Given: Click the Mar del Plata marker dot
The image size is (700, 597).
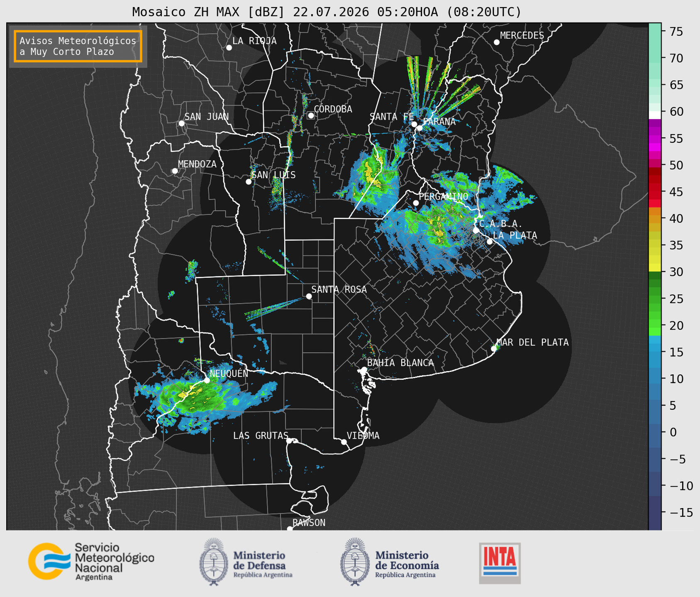Looking at the screenshot, I should click(494, 349).
